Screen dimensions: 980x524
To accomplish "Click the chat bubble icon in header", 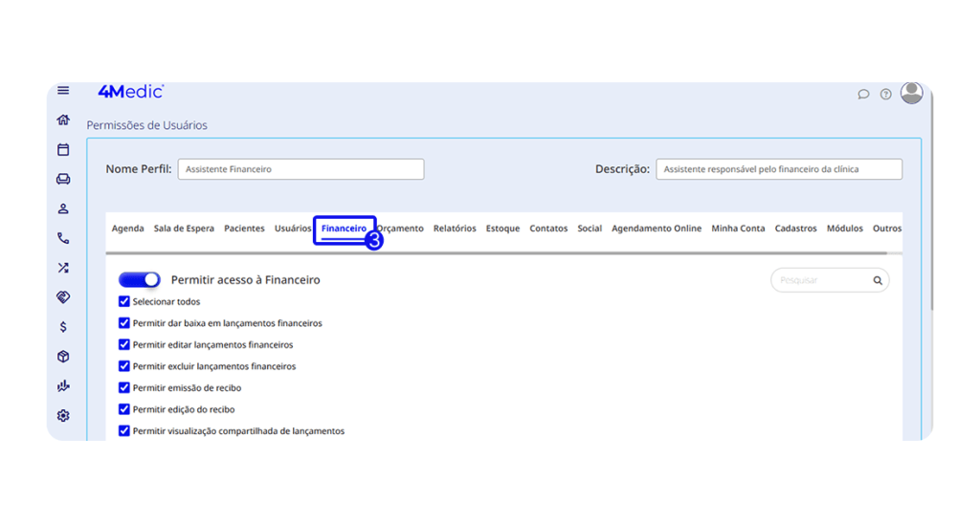I will click(863, 94).
